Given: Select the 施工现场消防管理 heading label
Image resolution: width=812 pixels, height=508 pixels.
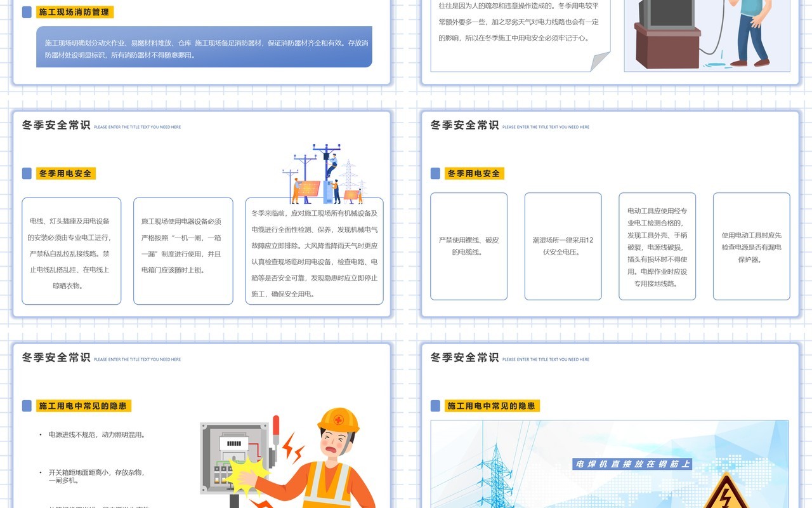Looking at the screenshot, I should pos(75,12).
